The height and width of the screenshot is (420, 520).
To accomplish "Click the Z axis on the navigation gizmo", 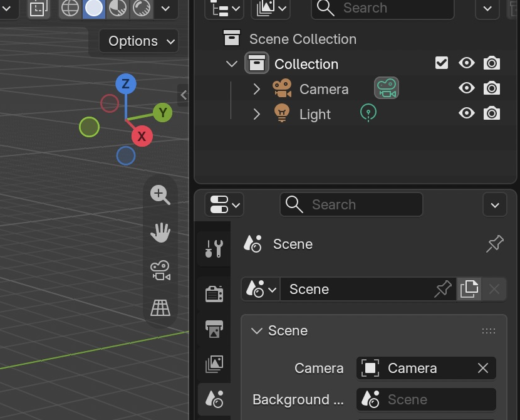I will coord(126,83).
